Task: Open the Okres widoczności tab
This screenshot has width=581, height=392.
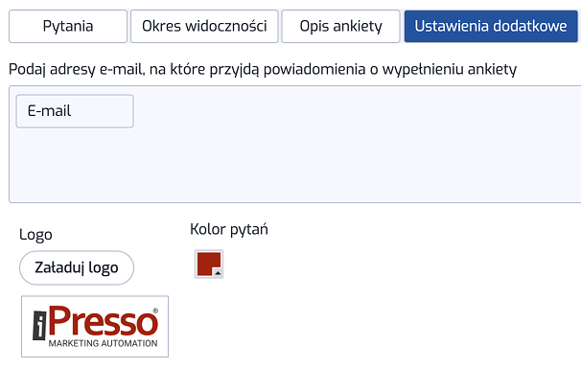Action: tap(204, 26)
